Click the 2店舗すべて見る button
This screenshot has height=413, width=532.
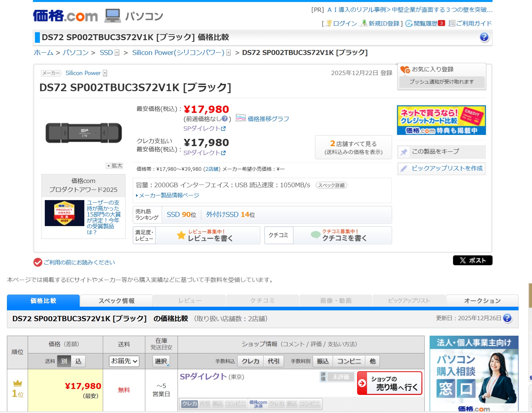pyautogui.click(x=353, y=147)
